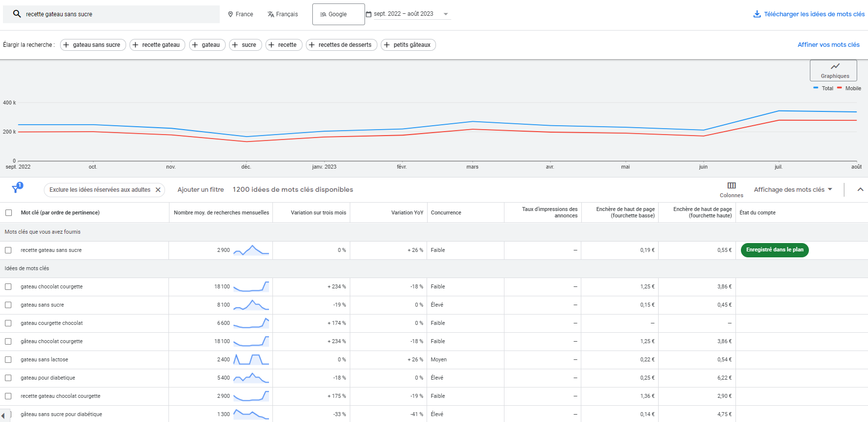Sort by 'Taux d'impressions des annonces' column
This screenshot has width=868, height=422.
549,212
